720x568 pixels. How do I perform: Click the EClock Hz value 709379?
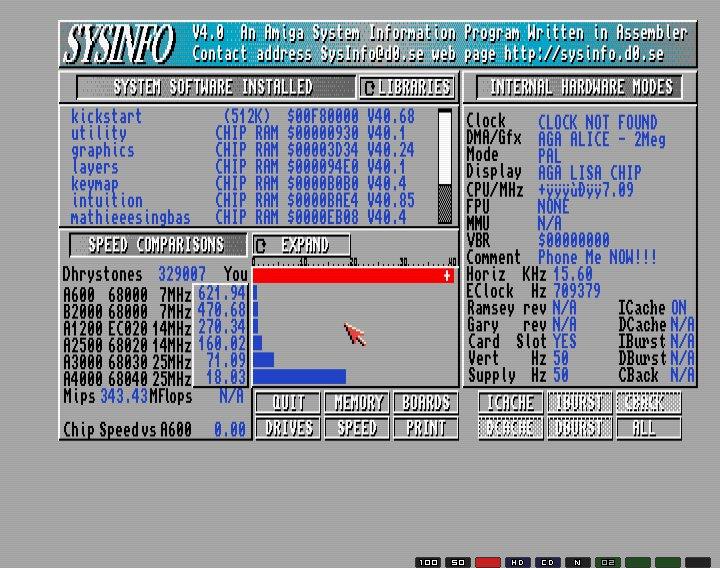(x=577, y=291)
